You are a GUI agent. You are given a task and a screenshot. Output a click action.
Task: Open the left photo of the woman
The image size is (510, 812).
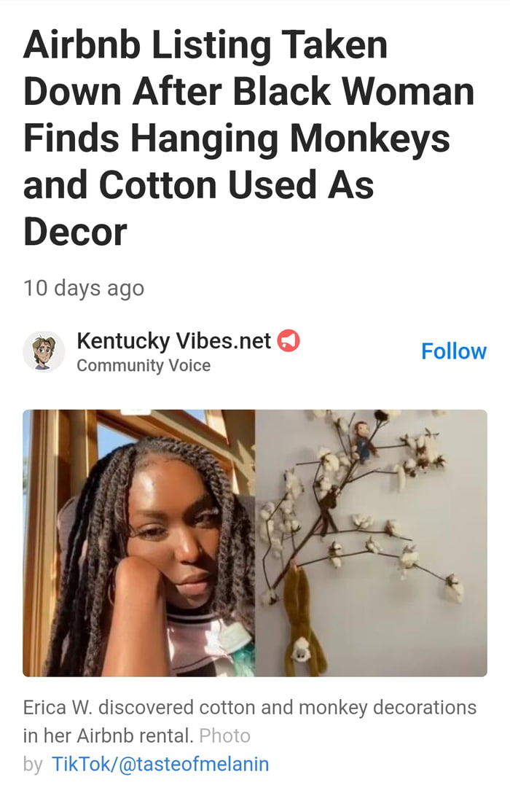pos(138,543)
